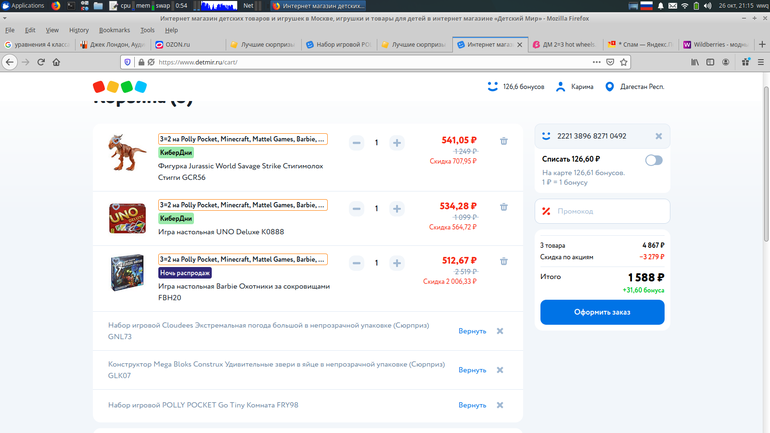Click the Dagestan region location pin
This screenshot has height=433, width=770.
(x=610, y=87)
